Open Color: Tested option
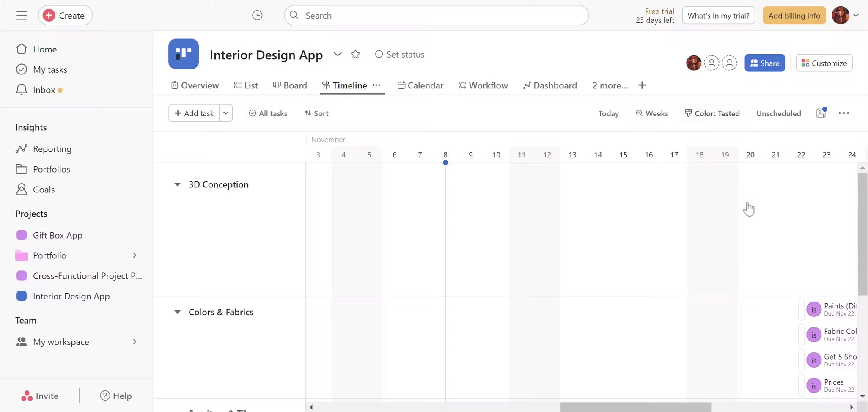This screenshot has width=868, height=412. 712,113
